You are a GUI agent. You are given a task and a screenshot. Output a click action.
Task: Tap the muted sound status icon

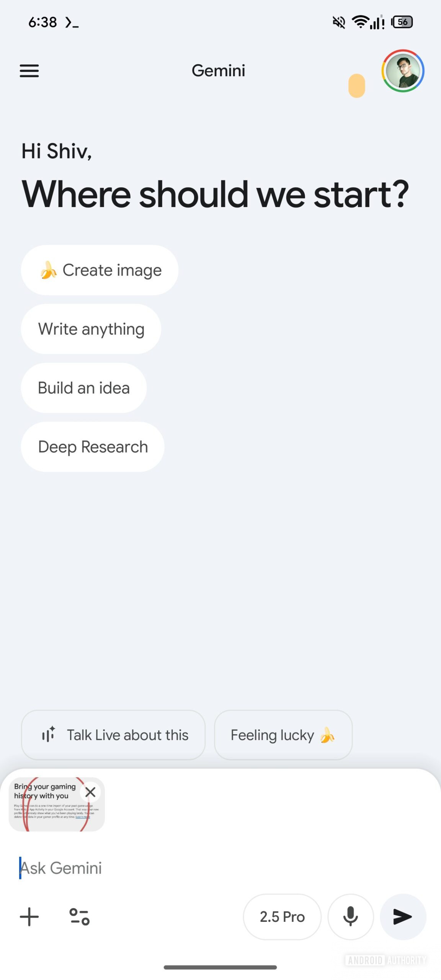[x=339, y=22]
